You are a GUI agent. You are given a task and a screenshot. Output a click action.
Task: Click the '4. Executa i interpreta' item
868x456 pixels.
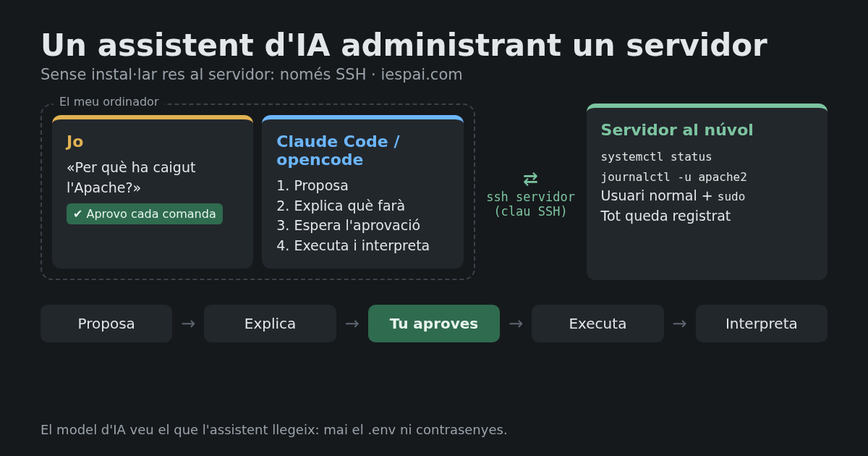(353, 245)
